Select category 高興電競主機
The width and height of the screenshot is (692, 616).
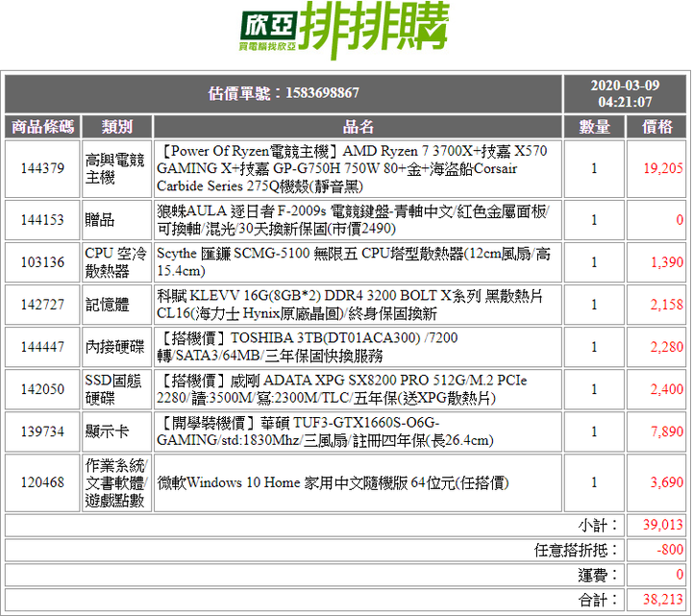pos(117,168)
